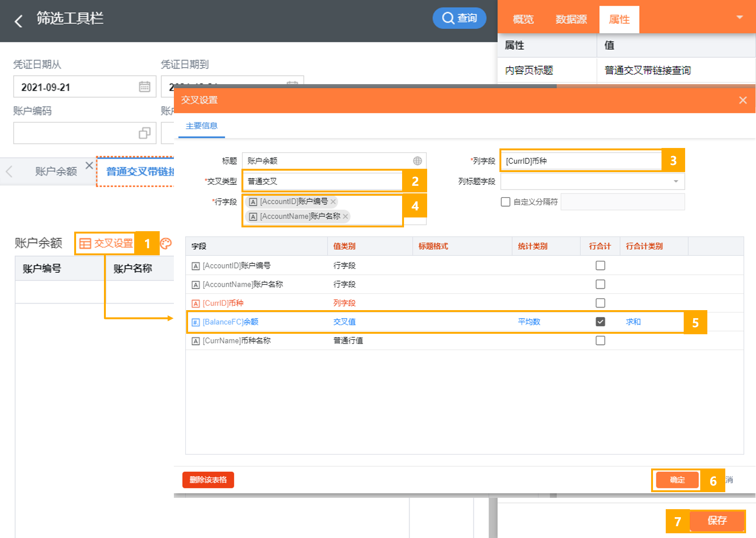Select the 账户余额 page tab
Viewport: 756px width, 538px height.
tap(56, 172)
